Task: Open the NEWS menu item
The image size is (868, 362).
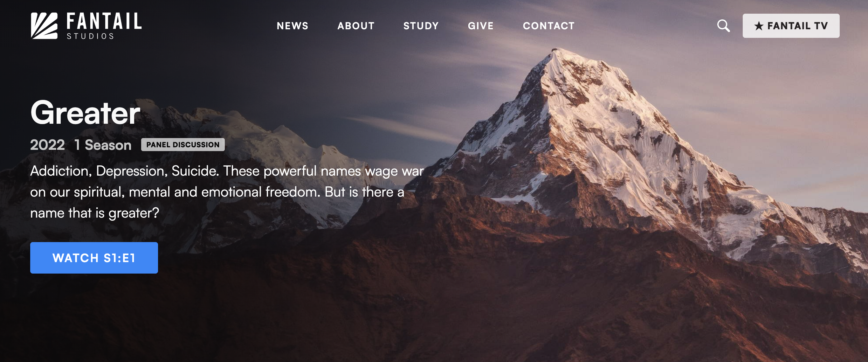Action: (293, 26)
